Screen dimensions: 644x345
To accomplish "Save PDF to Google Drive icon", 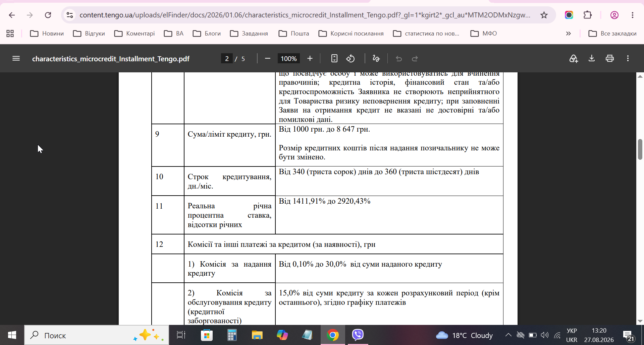I will coord(574,59).
